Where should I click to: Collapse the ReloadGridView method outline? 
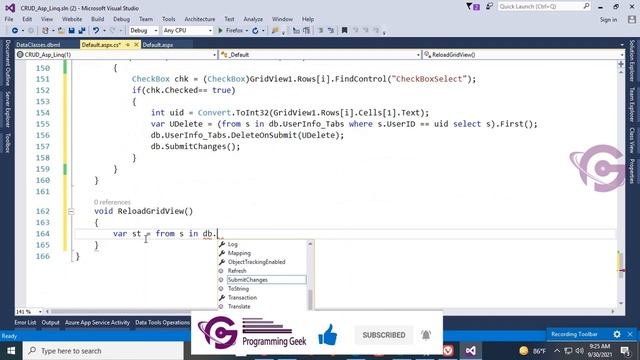(x=71, y=211)
